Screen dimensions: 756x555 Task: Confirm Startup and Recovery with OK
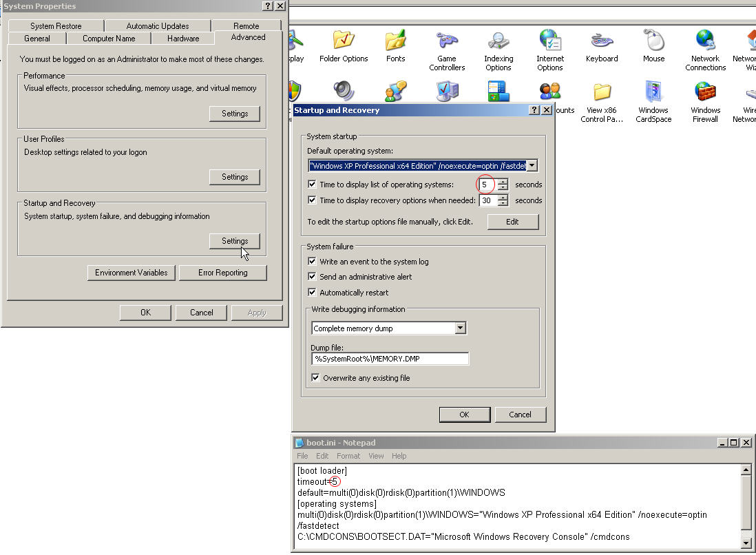[464, 415]
